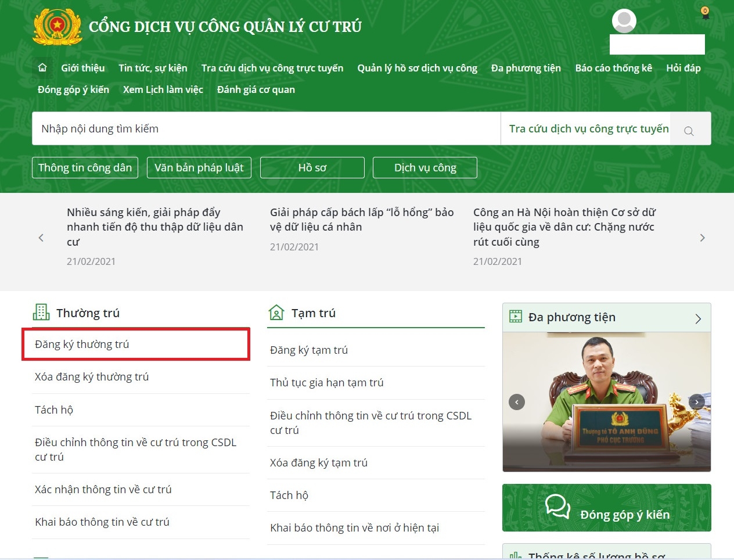Image resolution: width=734 pixels, height=560 pixels.
Task: Click the building icon next to Thường trú
Action: point(40,312)
